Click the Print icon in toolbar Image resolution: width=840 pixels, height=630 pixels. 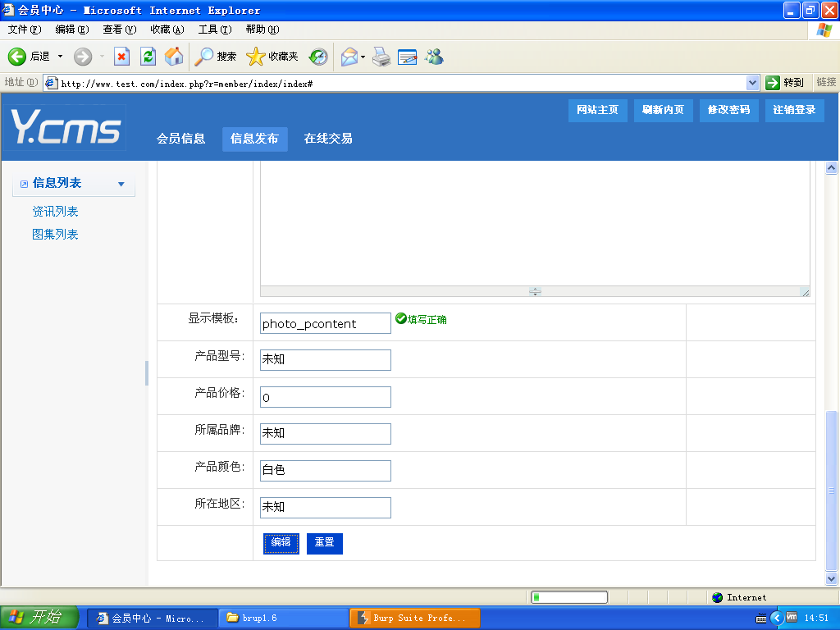[381, 57]
